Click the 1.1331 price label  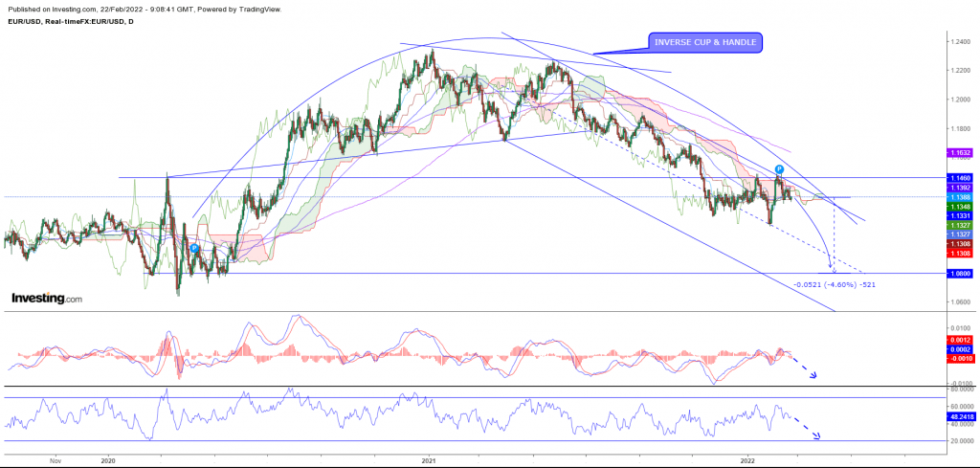(959, 215)
